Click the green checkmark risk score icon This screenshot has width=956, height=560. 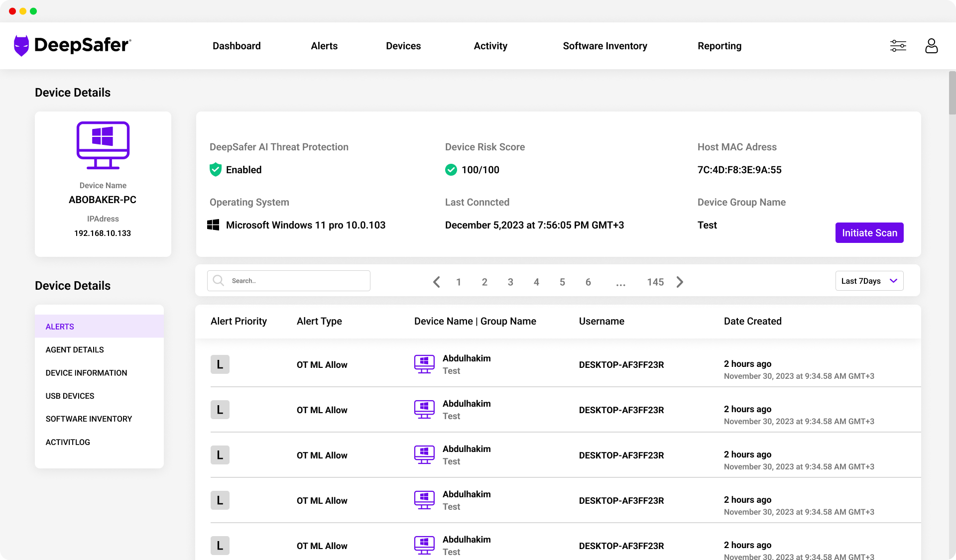[x=451, y=170]
